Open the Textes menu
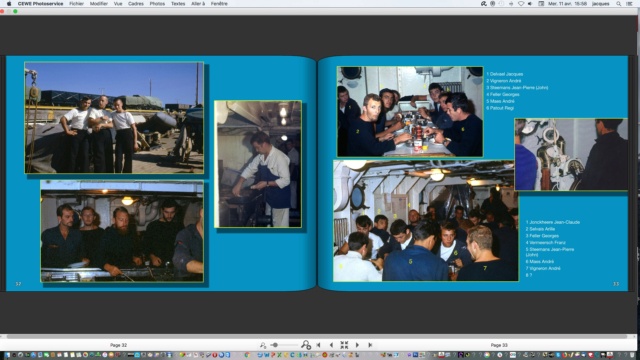 pos(178,4)
